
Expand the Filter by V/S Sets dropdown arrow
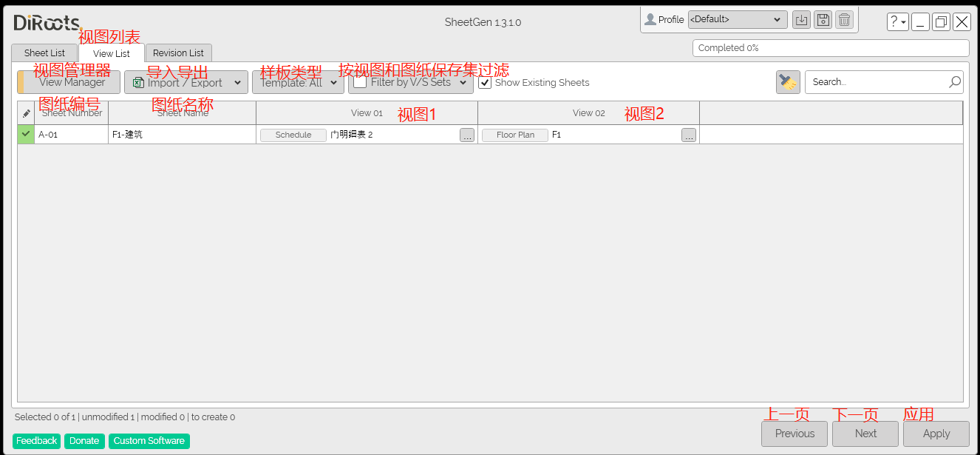[x=463, y=83]
